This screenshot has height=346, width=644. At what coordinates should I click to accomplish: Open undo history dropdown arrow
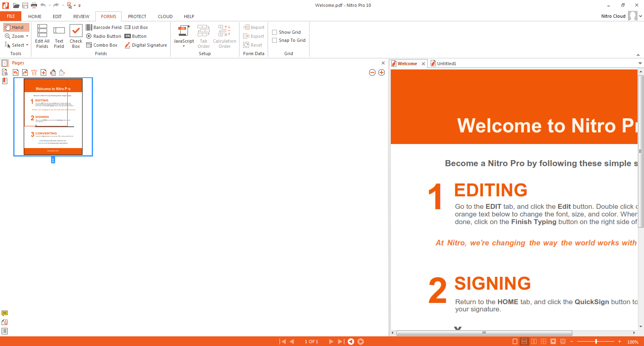tap(50, 6)
